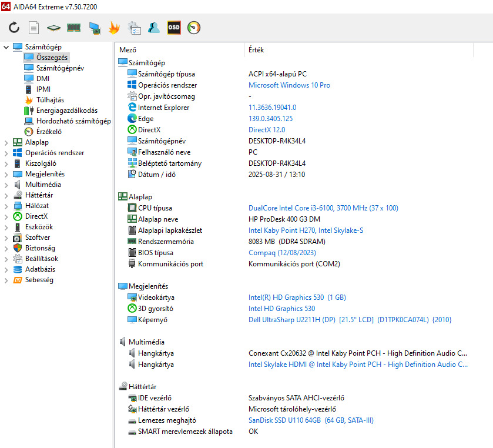This screenshot has height=448, width=493.
Task: Open the IPMI tree node
Action: [43, 89]
